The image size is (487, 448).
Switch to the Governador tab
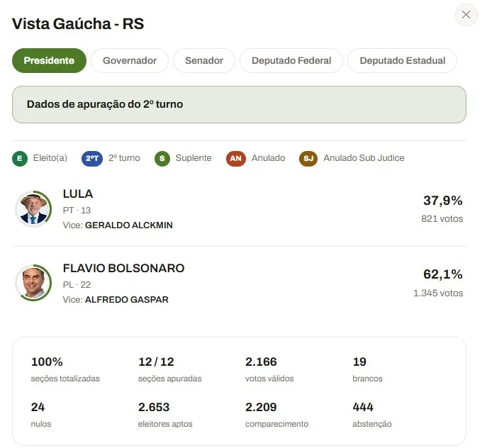click(x=130, y=60)
